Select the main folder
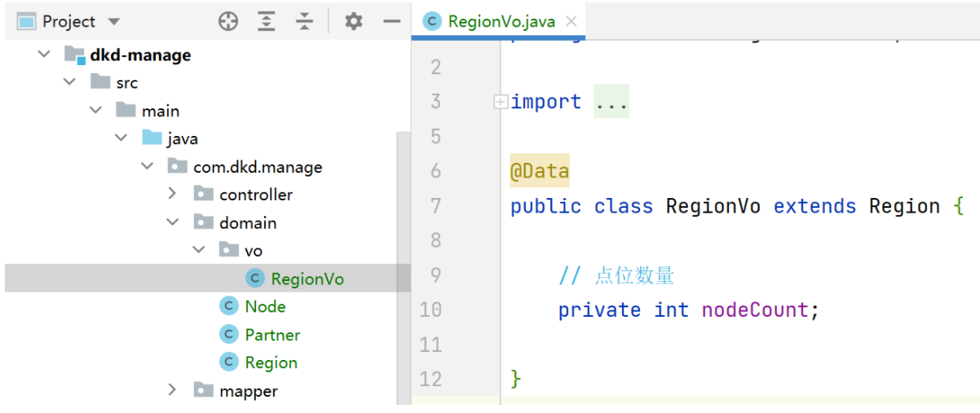980x413 pixels. pos(161,111)
